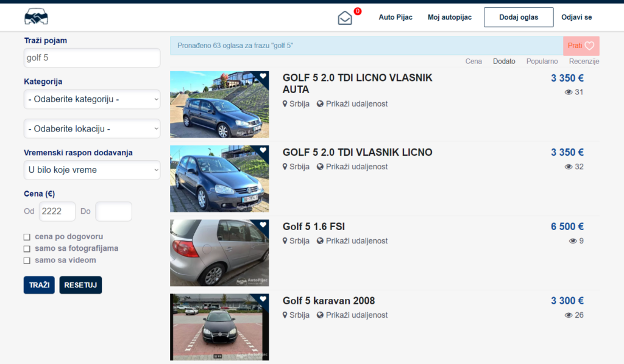Open the Golf 5 karavan 2008 listing title
The image size is (624, 364).
(x=328, y=301)
